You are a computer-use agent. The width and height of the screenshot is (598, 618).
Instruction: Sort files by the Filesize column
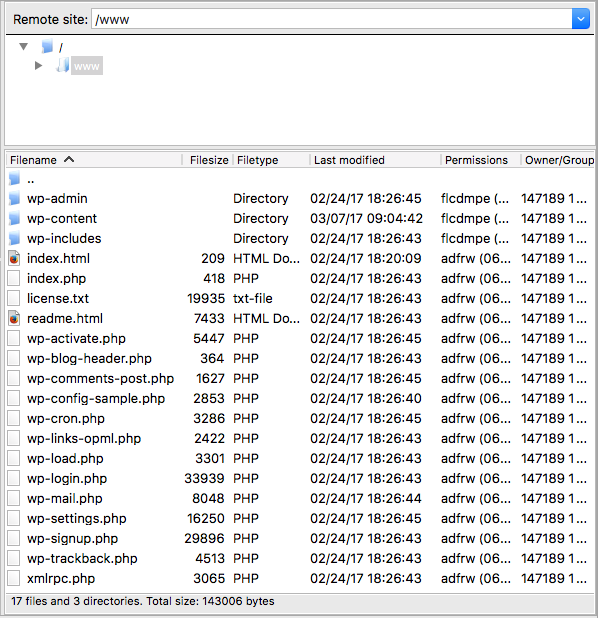208,160
